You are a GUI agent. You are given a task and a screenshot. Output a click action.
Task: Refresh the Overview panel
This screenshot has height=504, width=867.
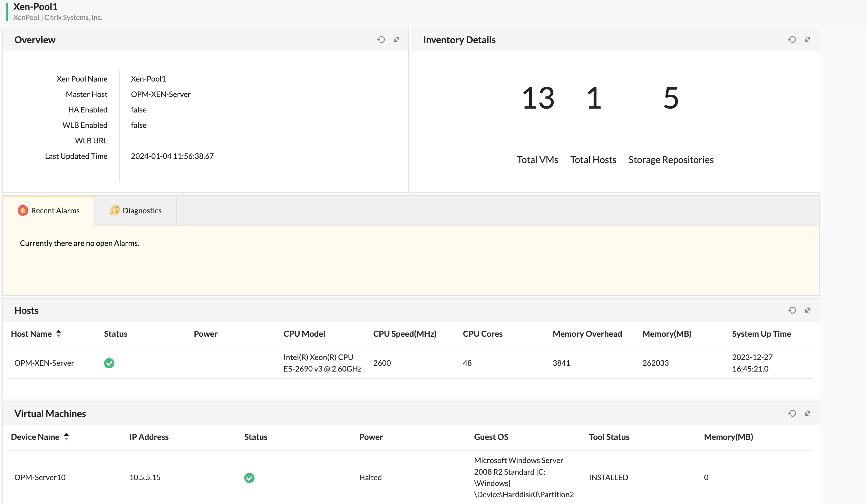click(x=381, y=40)
